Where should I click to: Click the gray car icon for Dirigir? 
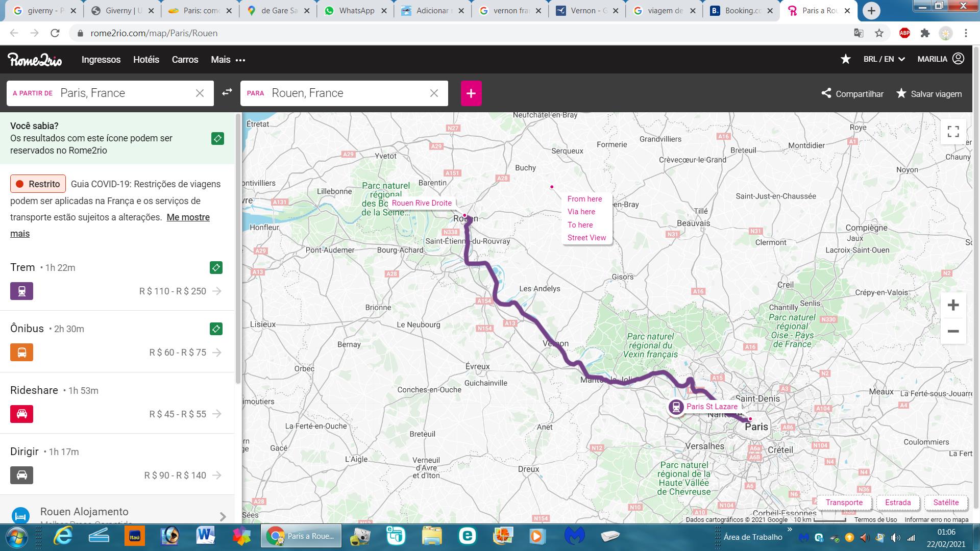pos(21,475)
